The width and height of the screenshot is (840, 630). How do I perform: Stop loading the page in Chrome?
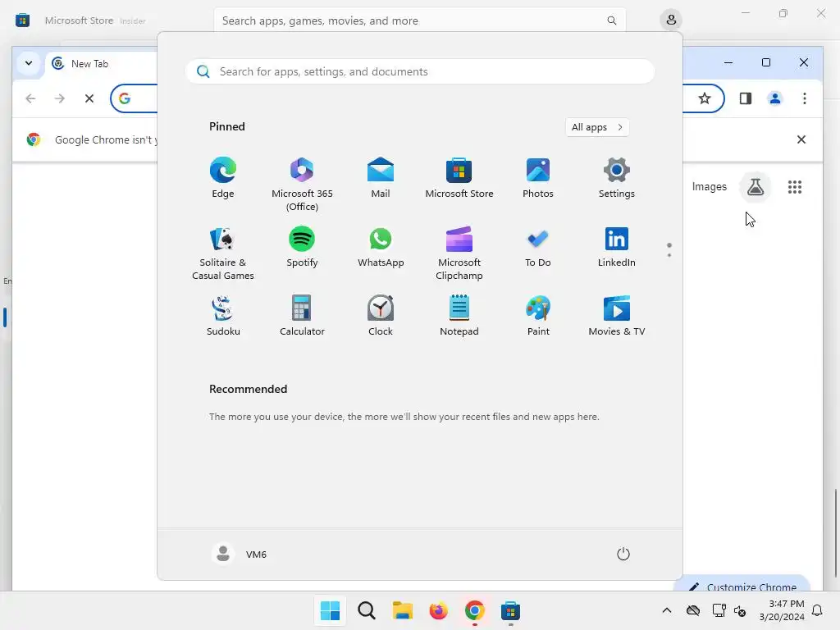89,98
